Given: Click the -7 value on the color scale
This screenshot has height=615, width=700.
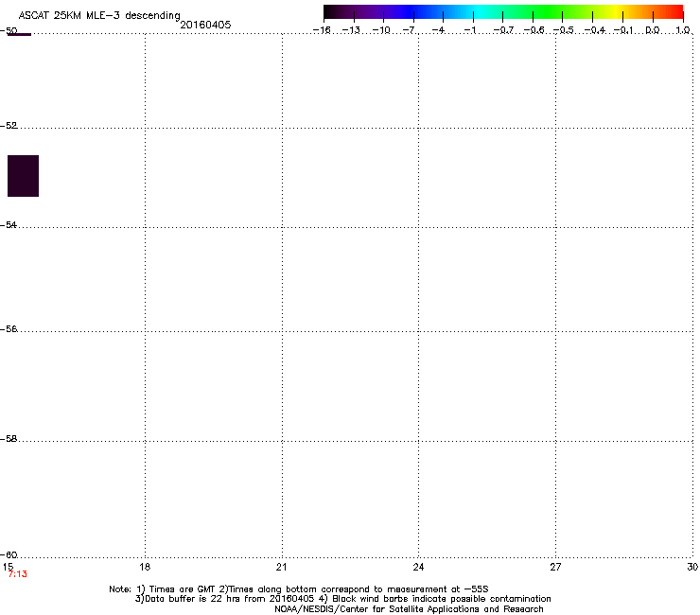Looking at the screenshot, I should pos(410,30).
